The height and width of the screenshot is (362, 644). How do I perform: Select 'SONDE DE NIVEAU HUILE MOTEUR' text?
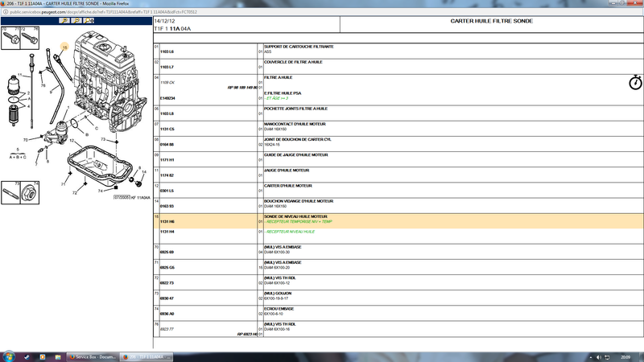coord(295,216)
